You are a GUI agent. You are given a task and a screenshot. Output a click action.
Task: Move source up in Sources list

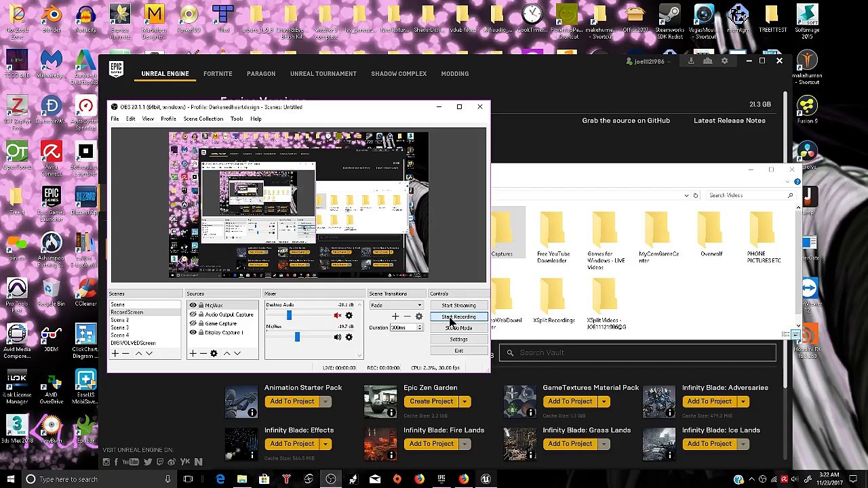226,353
